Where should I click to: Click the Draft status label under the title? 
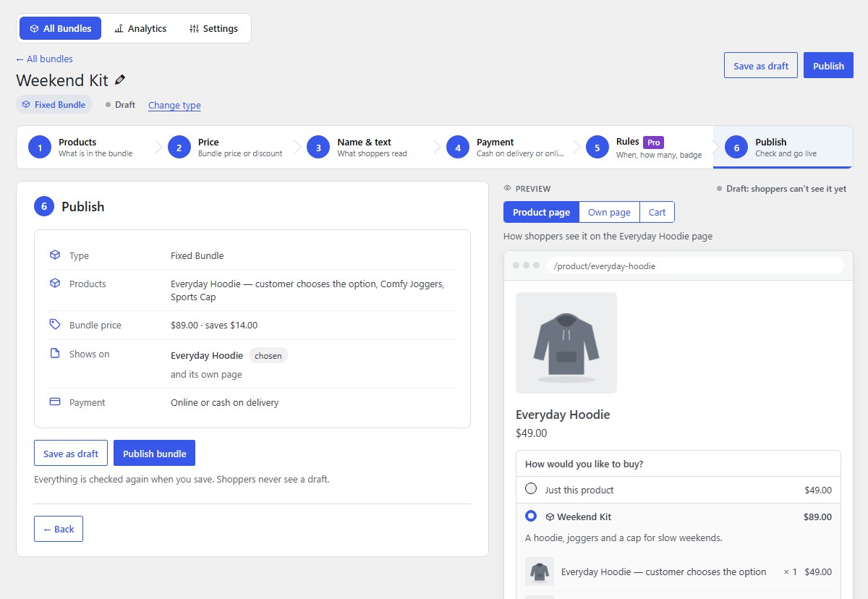click(x=120, y=105)
